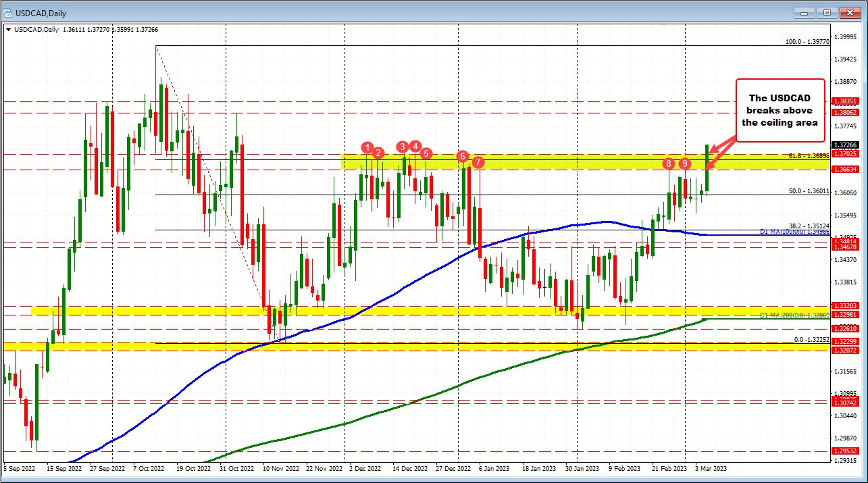Select the ceiling breakout annotation box
Viewport: 868px width, 483px height.
point(780,109)
